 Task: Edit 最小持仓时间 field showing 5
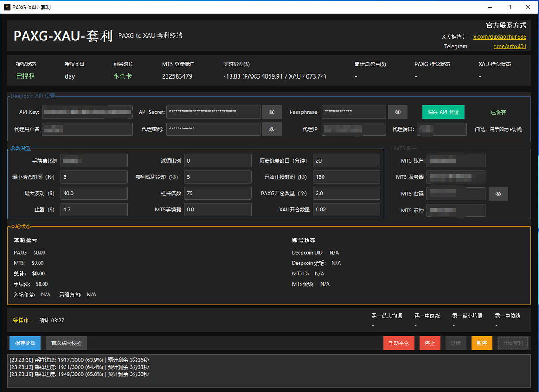[94, 177]
